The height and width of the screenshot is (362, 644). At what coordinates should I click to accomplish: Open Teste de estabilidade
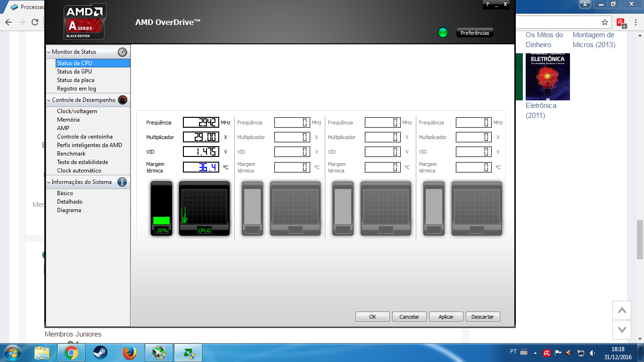[83, 162]
